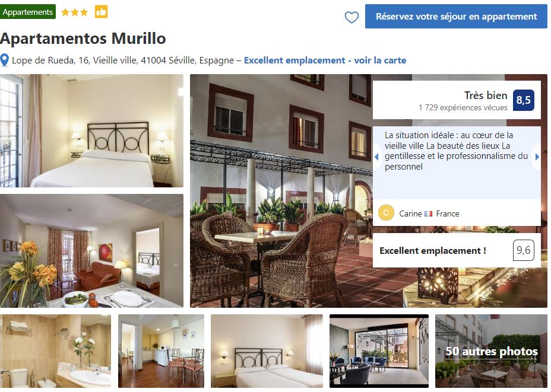
Task: Open 50 autres photos gallery
Action: pyautogui.click(x=491, y=351)
